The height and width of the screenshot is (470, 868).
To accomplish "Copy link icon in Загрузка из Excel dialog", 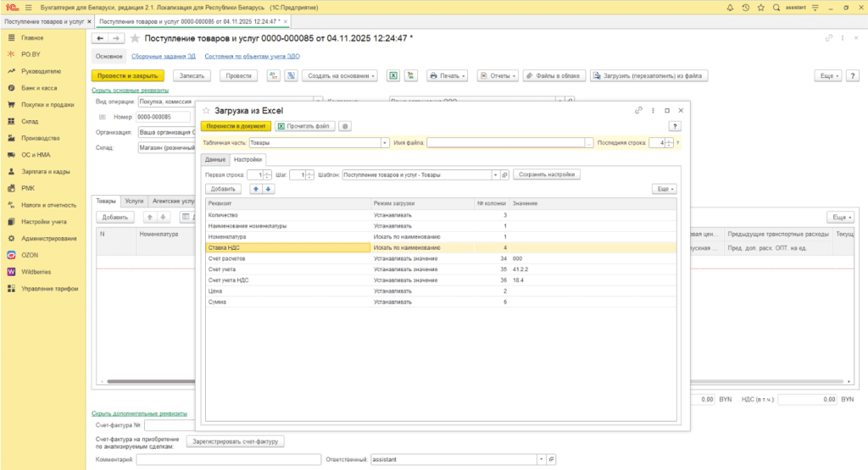I will tap(638, 110).
